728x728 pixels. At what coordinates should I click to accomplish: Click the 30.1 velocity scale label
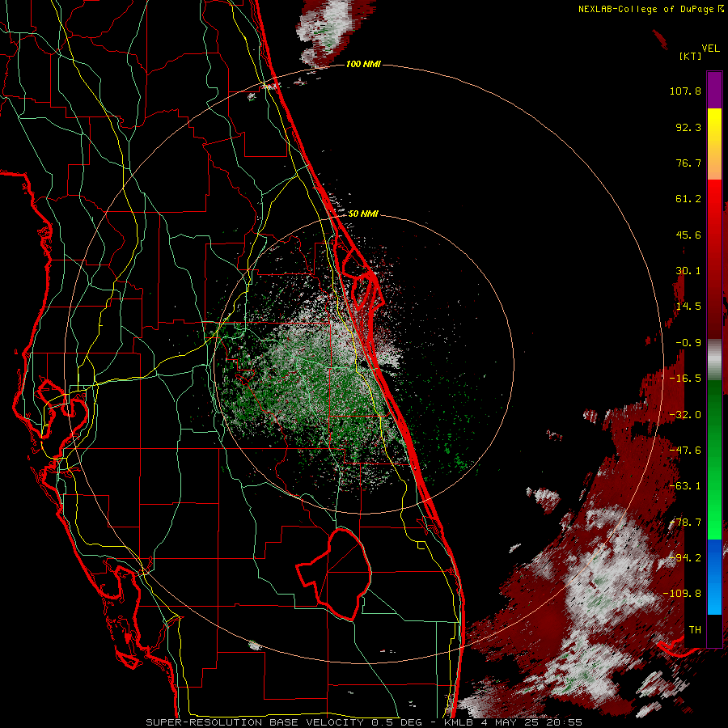(688, 271)
